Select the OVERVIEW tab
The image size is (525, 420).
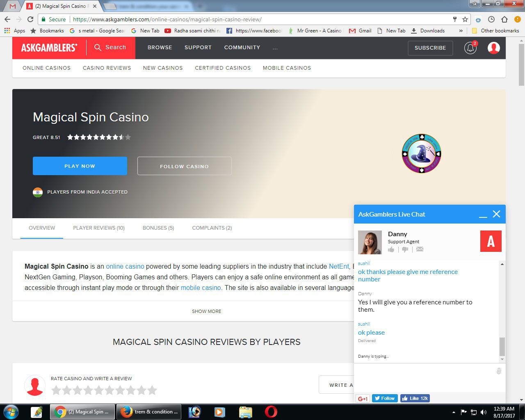42,228
